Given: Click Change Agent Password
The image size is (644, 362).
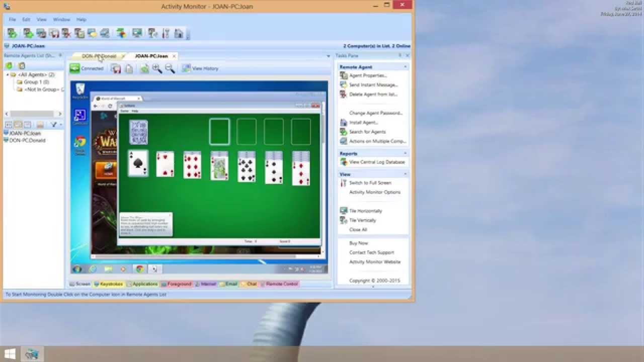Looking at the screenshot, I should pos(376,113).
